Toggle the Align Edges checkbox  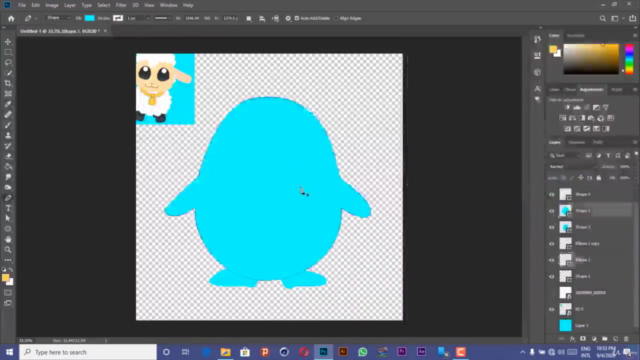(x=336, y=18)
